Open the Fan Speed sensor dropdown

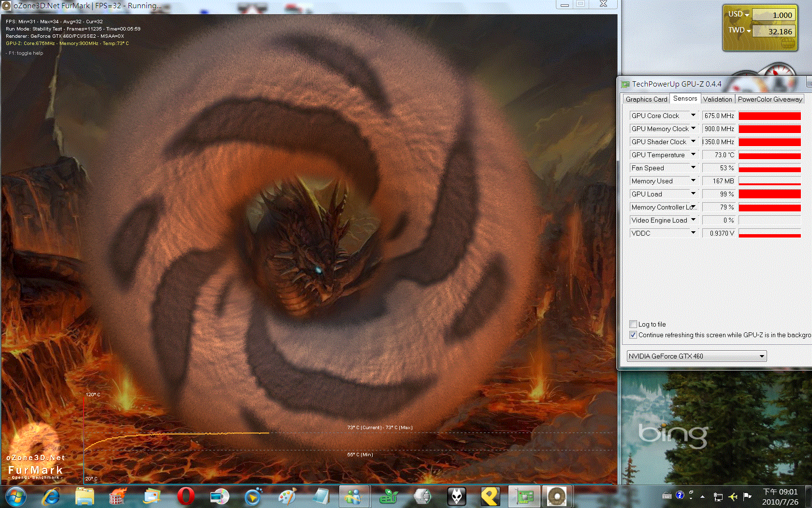(x=693, y=167)
